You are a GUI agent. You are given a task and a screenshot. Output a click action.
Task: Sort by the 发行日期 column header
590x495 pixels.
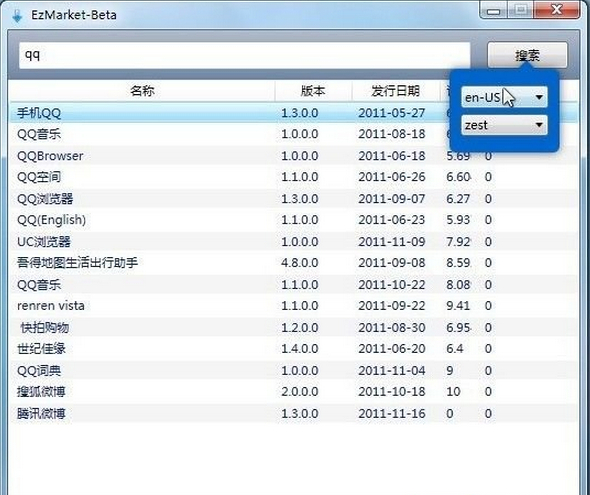coord(395,91)
